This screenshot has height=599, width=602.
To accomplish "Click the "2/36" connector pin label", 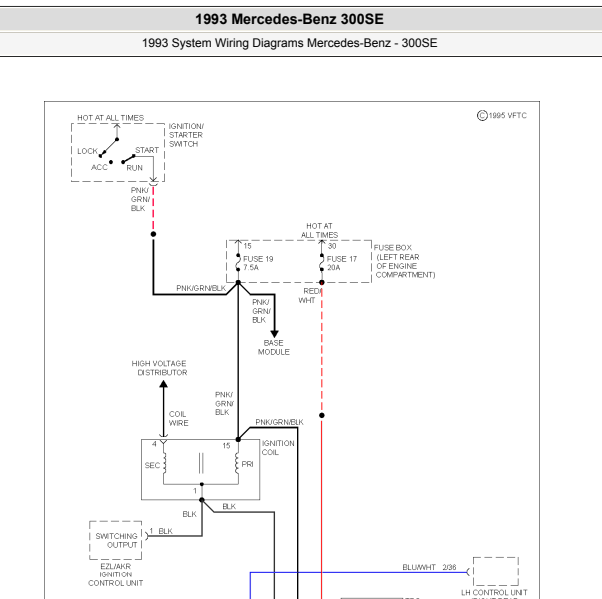I will coord(449,567).
